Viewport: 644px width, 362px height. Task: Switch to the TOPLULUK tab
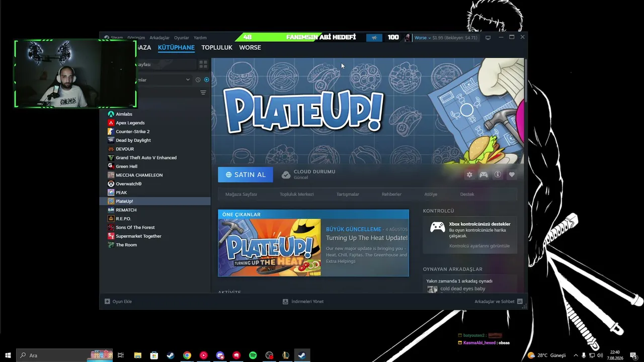click(x=217, y=47)
